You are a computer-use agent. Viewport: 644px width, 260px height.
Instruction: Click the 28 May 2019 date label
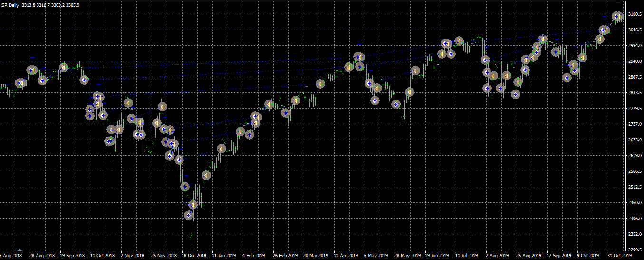pyautogui.click(x=407, y=256)
